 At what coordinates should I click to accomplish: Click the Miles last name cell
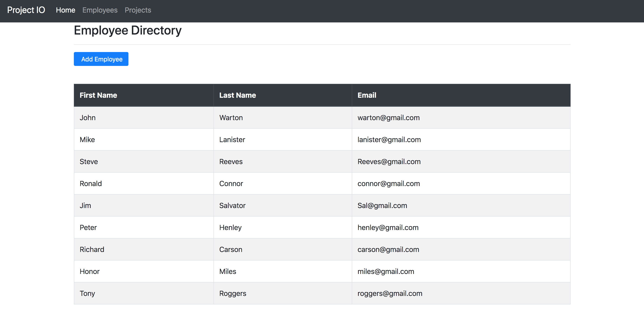(228, 271)
